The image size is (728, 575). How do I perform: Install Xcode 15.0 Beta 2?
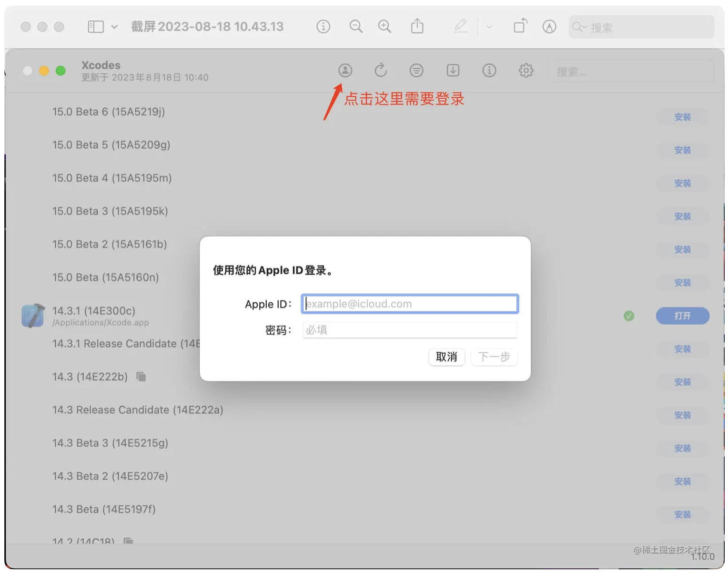click(682, 249)
